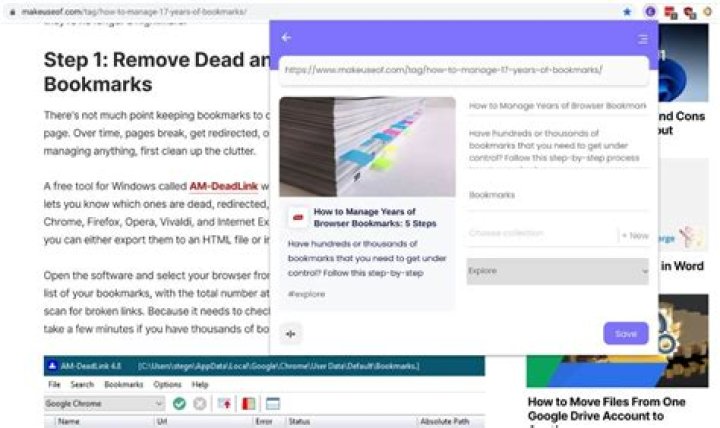Click the Bookmarks tag field in the popup
The image size is (720, 428).
pyautogui.click(x=557, y=195)
